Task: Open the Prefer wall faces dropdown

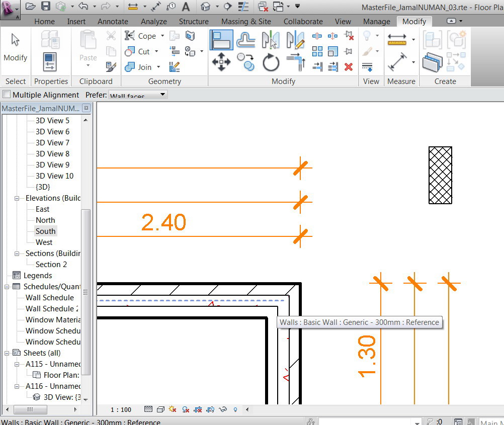Action: [x=138, y=95]
